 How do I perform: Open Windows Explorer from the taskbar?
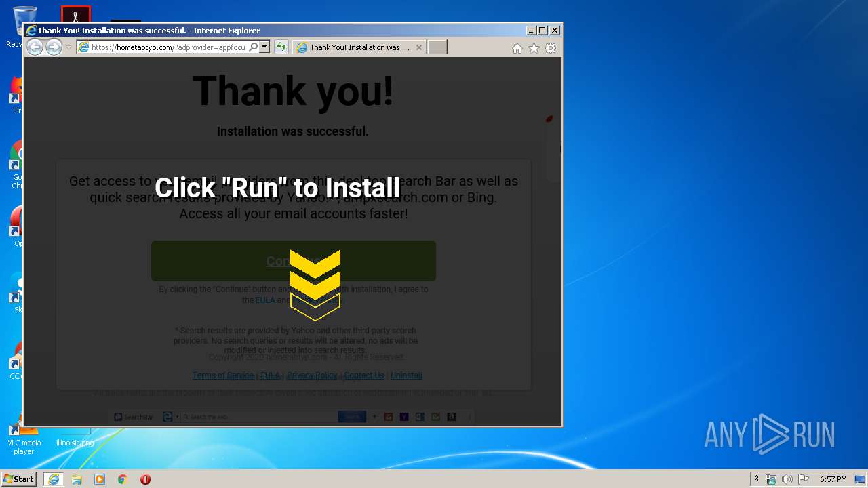77,479
